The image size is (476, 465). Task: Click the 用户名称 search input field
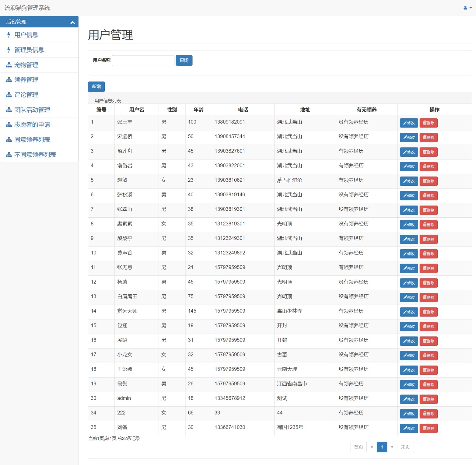coord(143,60)
